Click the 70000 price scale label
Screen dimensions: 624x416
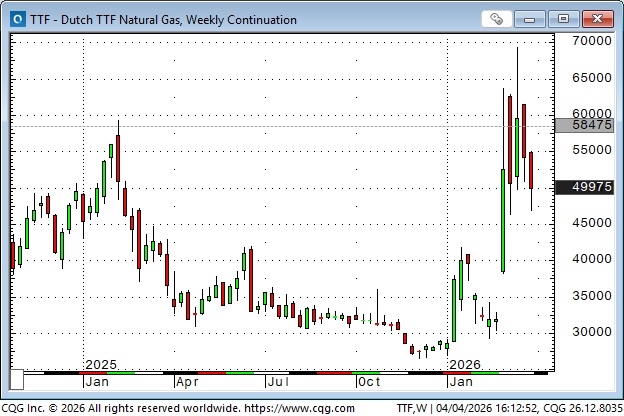point(586,41)
